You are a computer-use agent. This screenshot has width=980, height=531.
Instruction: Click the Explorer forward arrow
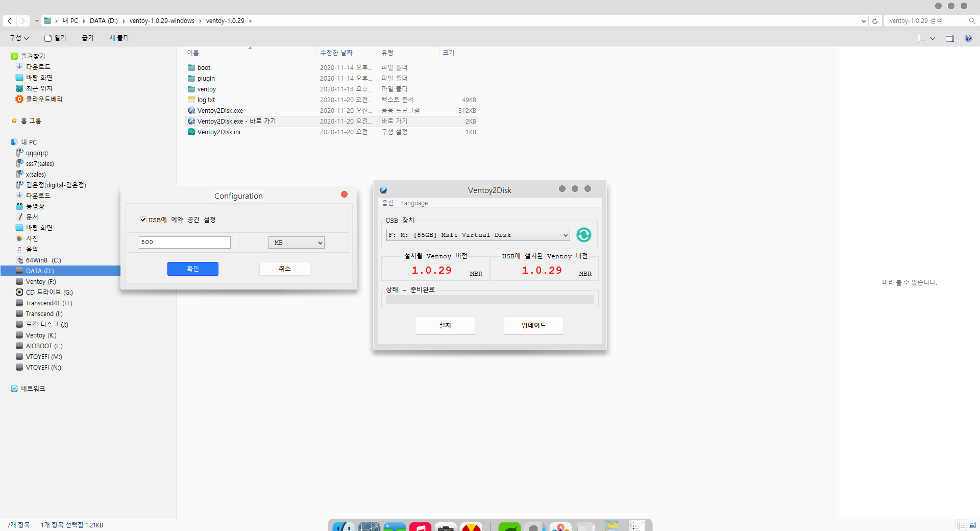pyautogui.click(x=23, y=21)
